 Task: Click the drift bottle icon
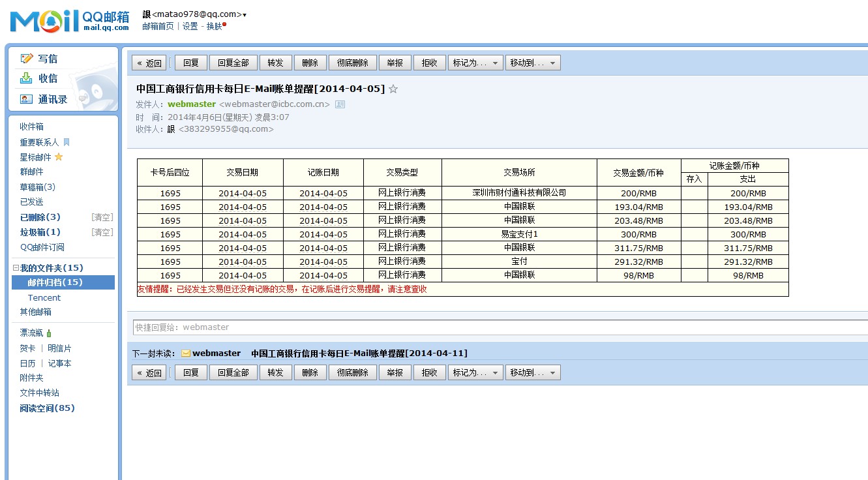coord(49,333)
